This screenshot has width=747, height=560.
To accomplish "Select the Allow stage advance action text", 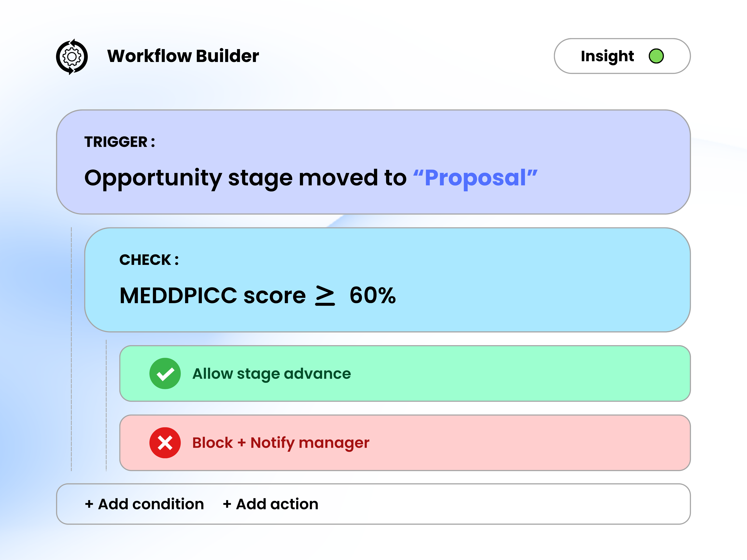I will tap(272, 374).
